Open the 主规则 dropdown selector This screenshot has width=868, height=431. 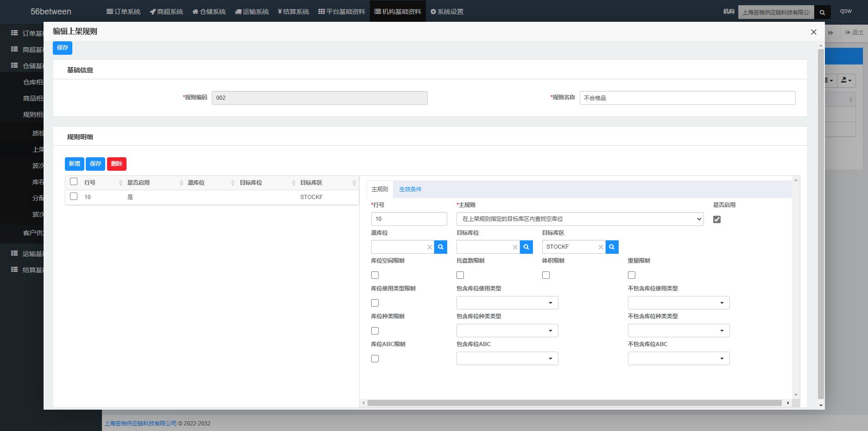point(580,219)
